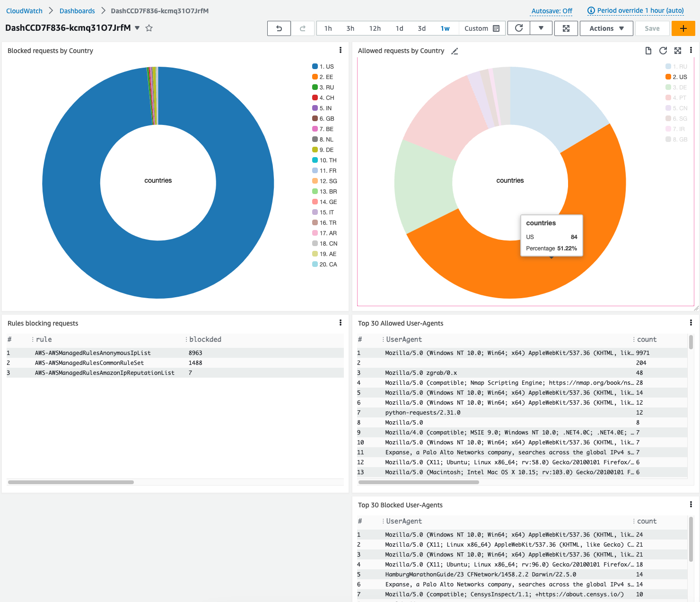Go to CloudWatch breadcrumb link
The width and height of the screenshot is (700, 602).
click(24, 10)
